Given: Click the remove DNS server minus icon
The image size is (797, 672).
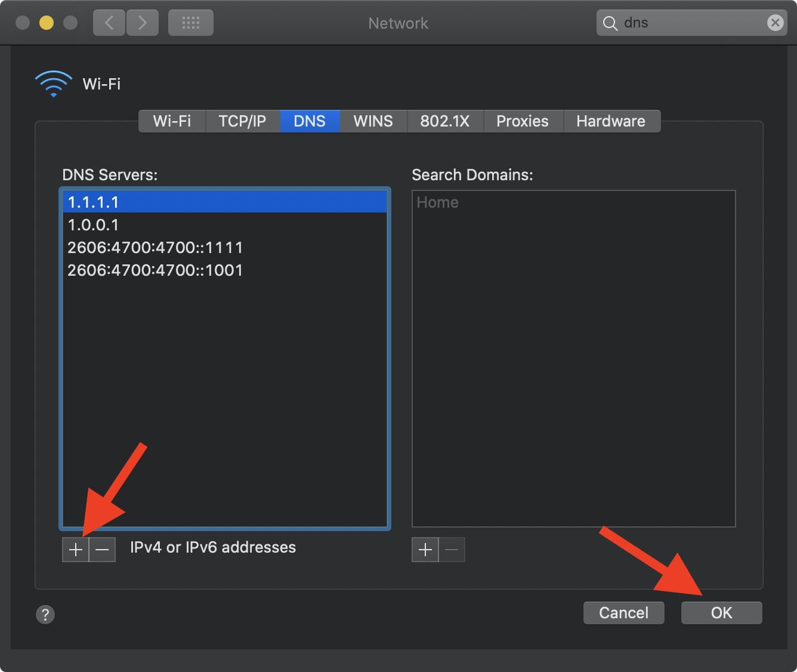Looking at the screenshot, I should point(102,549).
